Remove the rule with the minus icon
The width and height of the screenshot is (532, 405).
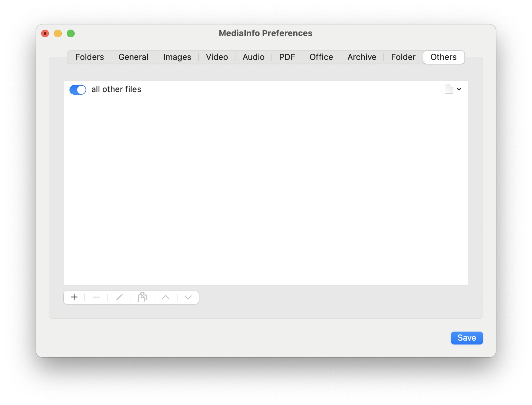pos(96,297)
